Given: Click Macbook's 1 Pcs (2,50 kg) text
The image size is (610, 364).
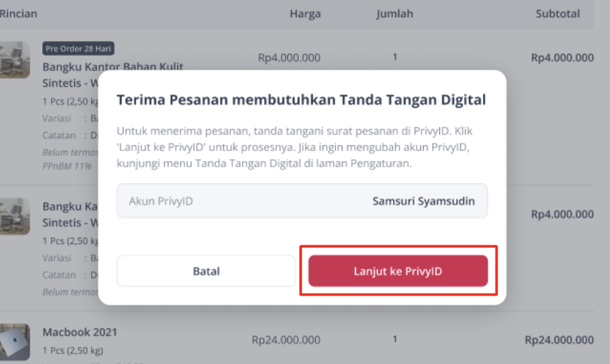Looking at the screenshot, I should [73, 351].
